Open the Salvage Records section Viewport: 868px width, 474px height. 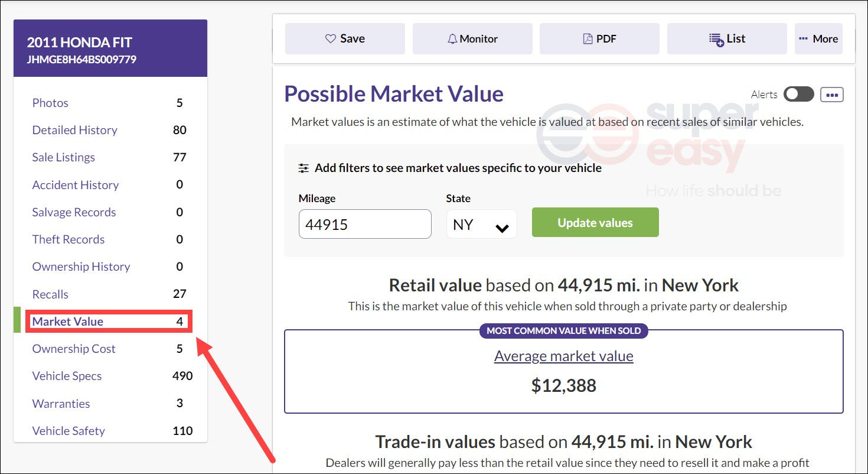[x=74, y=212]
